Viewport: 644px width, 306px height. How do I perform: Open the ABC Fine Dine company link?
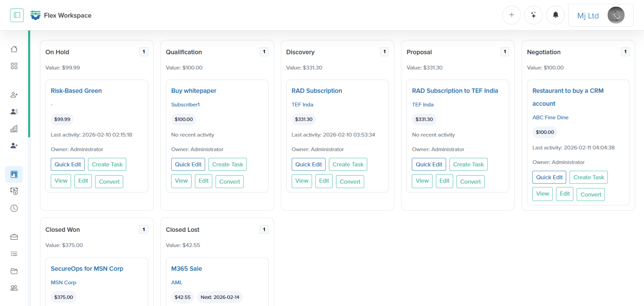550,117
